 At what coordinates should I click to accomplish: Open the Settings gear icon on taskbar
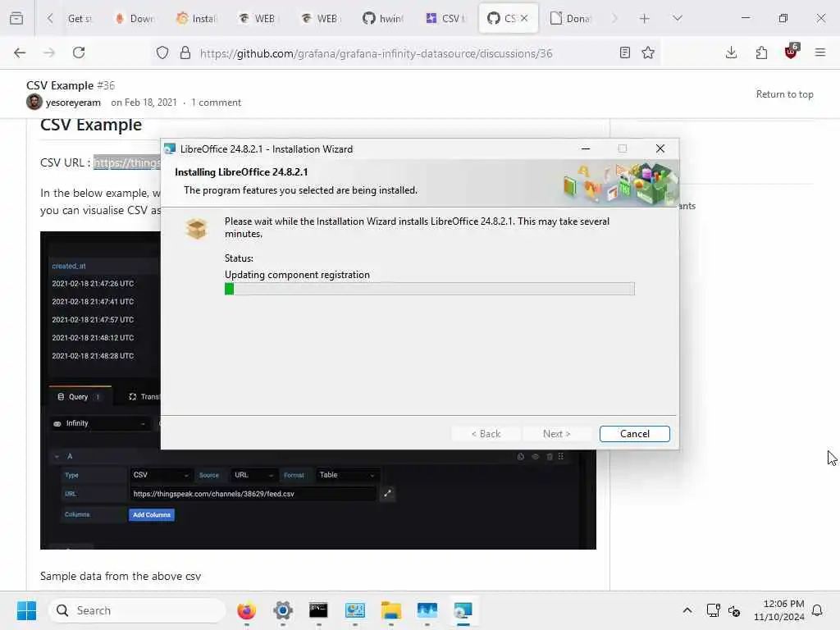pyautogui.click(x=283, y=610)
